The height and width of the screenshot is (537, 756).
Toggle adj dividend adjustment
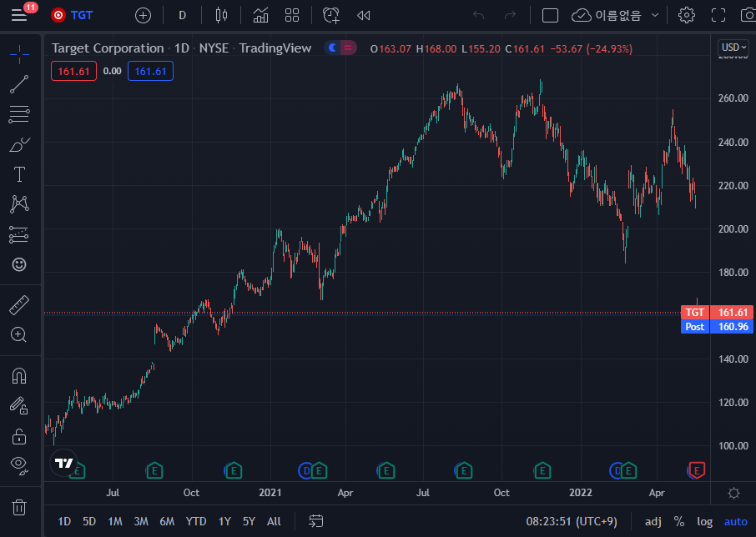click(x=653, y=522)
